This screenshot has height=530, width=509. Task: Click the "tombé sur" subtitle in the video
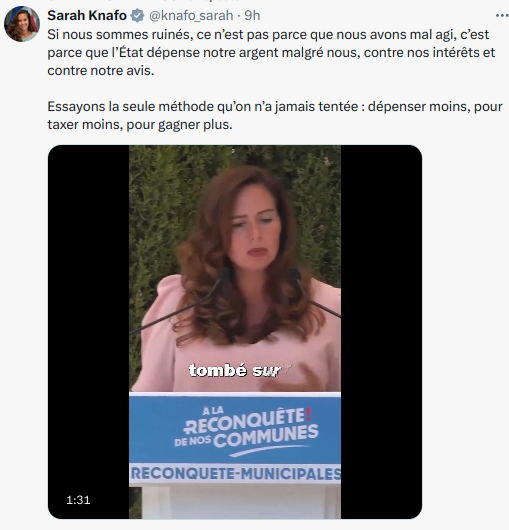pos(235,370)
